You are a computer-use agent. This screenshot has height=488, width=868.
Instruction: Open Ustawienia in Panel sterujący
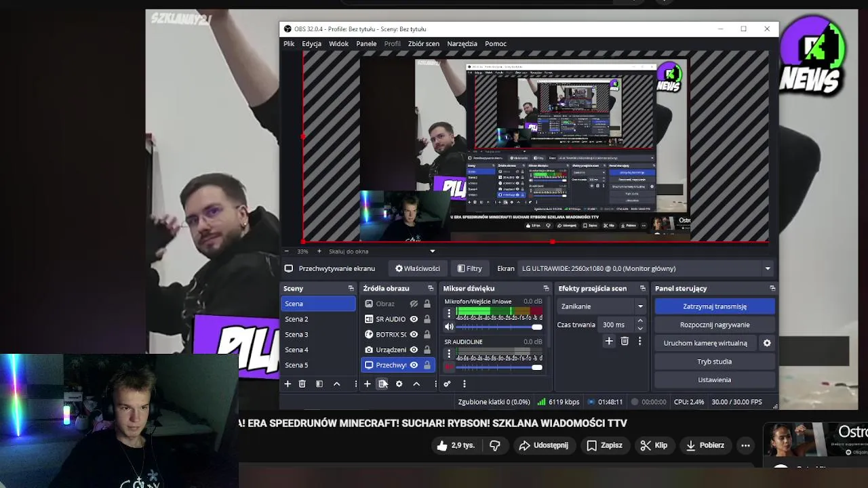click(715, 380)
